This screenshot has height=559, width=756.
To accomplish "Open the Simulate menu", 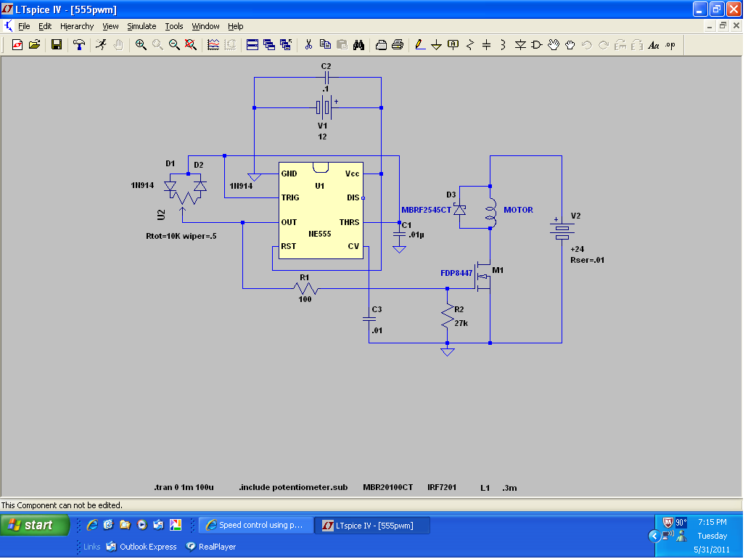I will 141,26.
